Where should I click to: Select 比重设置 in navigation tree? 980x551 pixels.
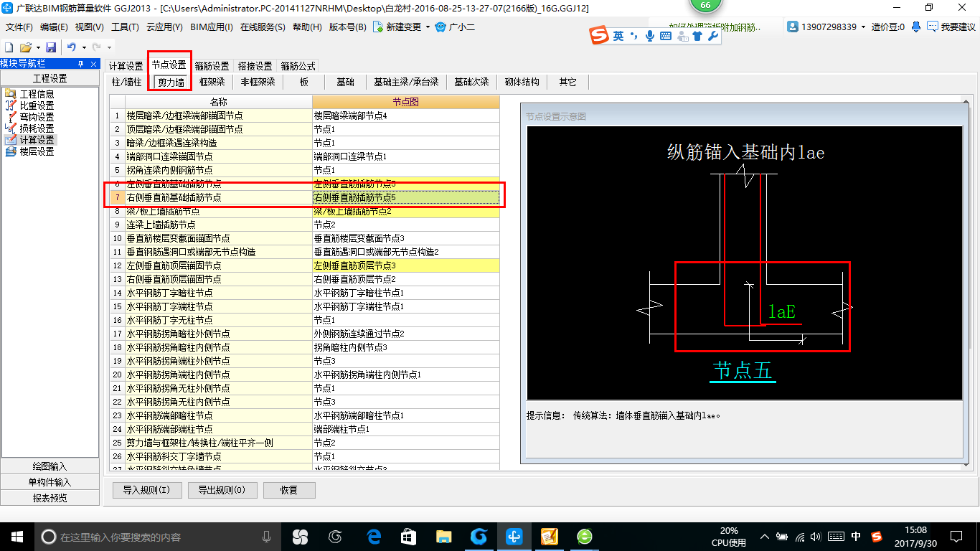pos(37,105)
